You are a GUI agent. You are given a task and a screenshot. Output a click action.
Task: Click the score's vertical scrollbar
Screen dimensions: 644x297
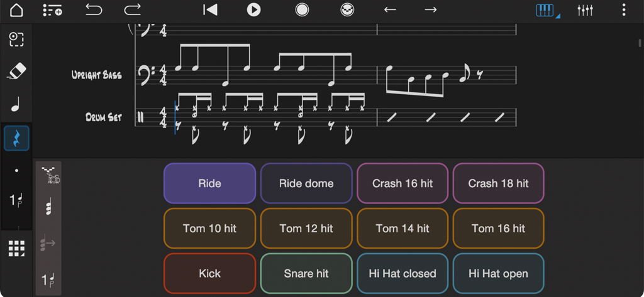click(640, 43)
